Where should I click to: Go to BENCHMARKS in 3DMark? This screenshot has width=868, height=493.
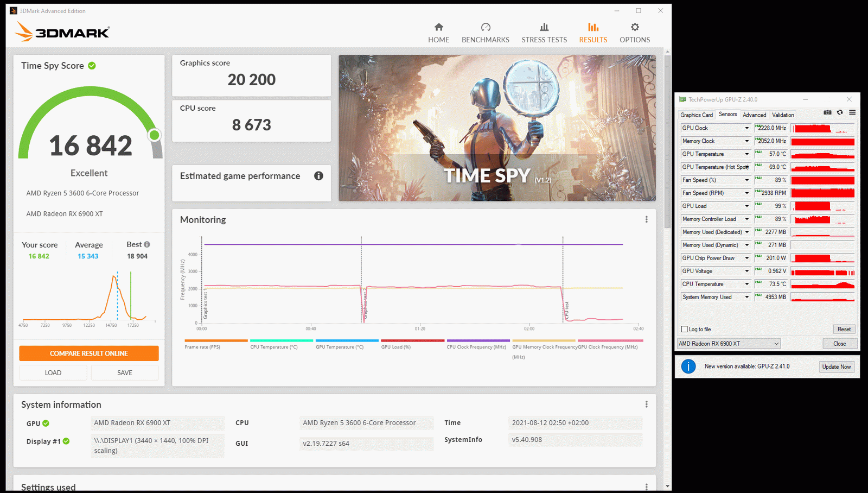coord(486,33)
